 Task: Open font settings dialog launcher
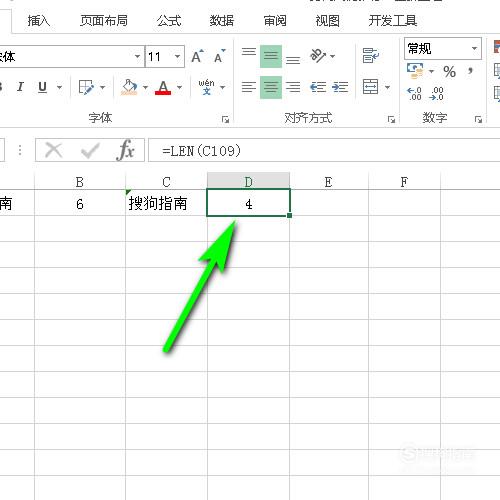click(226, 119)
